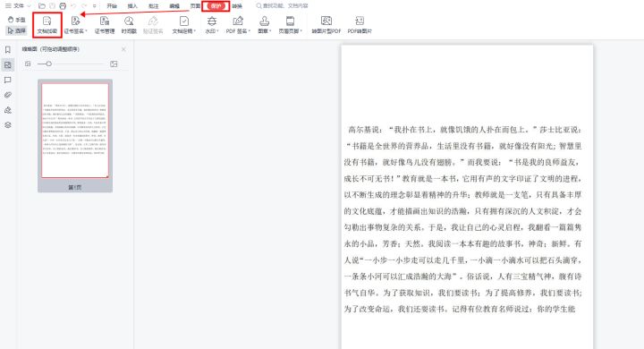Click the enlarge thumbnails icon
Image resolution: width=644 pixels, height=349 pixels.
point(114,64)
